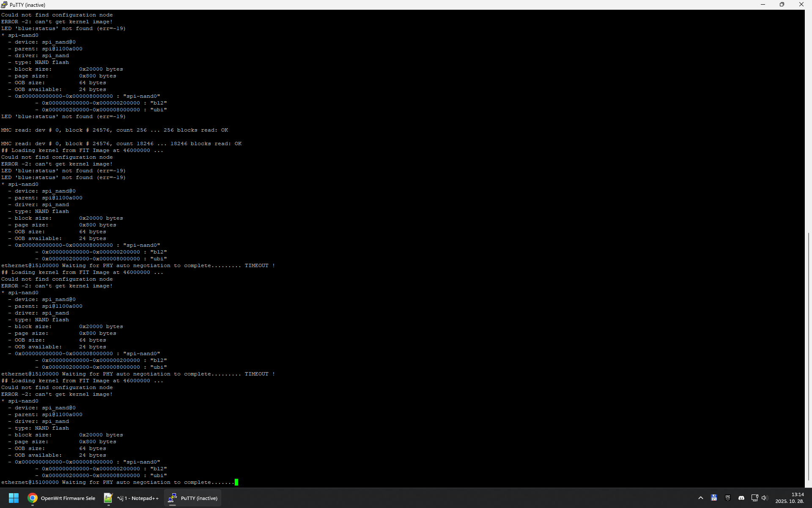Open the clock and date flyout

point(789,498)
